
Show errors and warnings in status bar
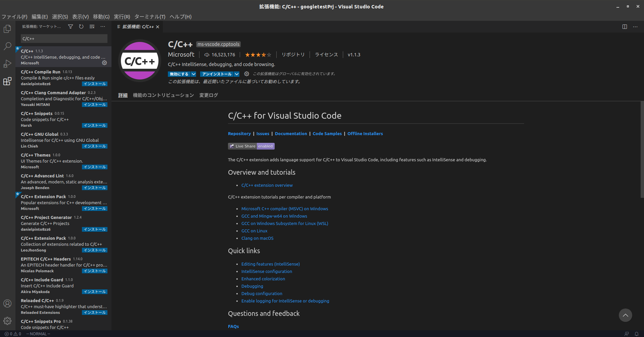click(x=13, y=334)
